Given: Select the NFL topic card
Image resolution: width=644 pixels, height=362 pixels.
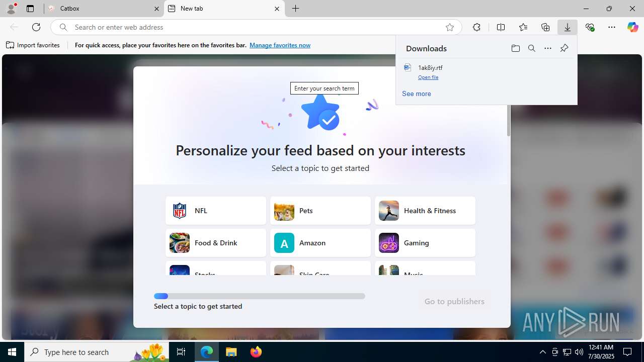Looking at the screenshot, I should (x=216, y=211).
